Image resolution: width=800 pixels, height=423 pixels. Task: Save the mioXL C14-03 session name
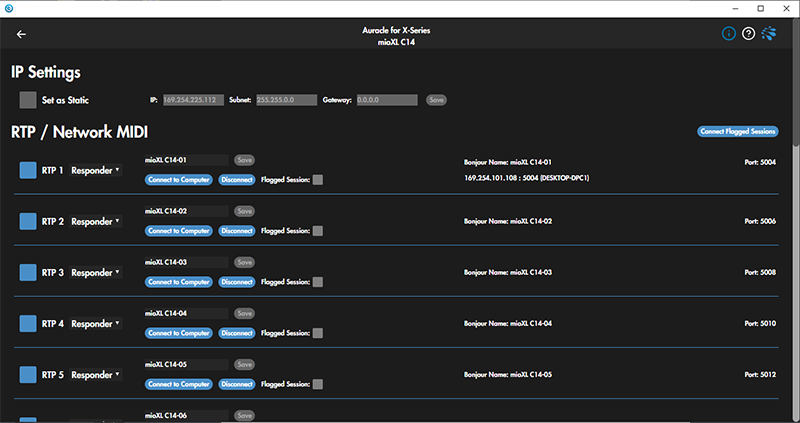tap(244, 262)
